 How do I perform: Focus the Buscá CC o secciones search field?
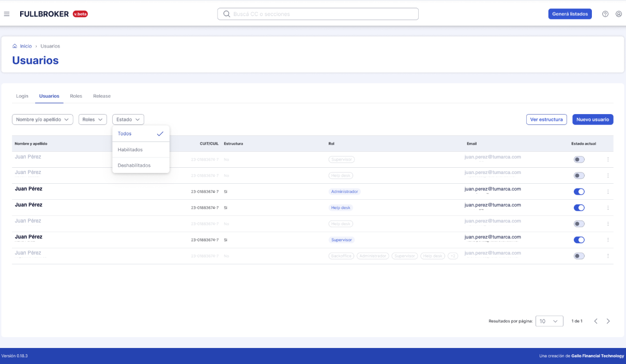(318, 14)
